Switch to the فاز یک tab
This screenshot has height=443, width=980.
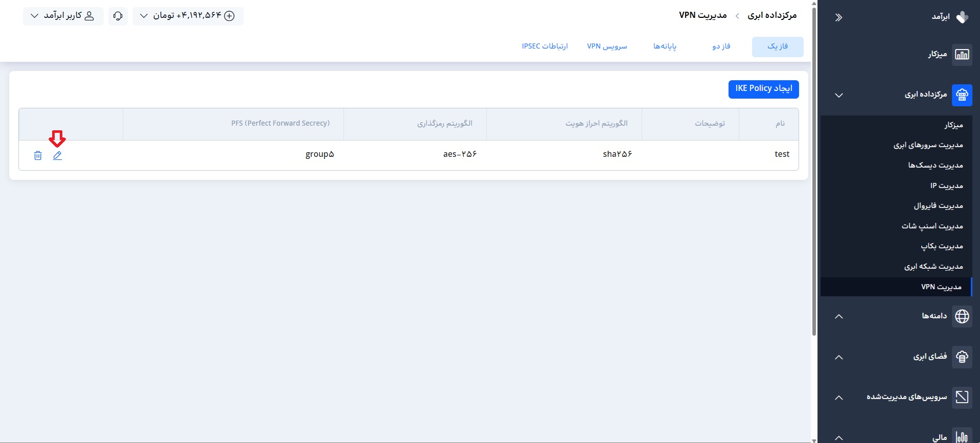coord(778,46)
